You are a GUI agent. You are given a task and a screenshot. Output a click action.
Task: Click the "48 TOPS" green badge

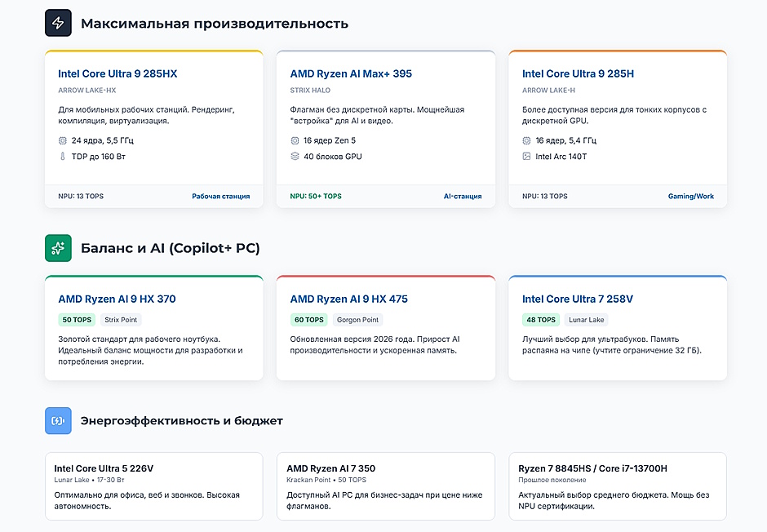tap(540, 320)
